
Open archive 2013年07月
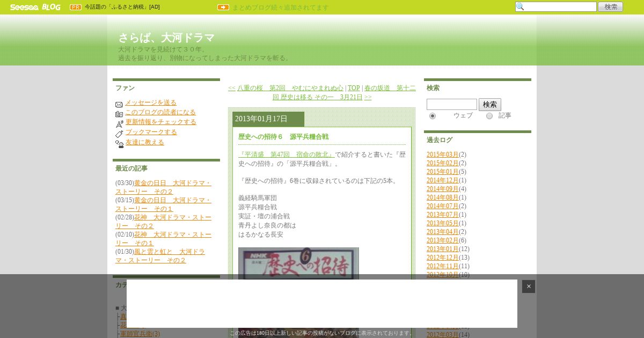pos(443,215)
